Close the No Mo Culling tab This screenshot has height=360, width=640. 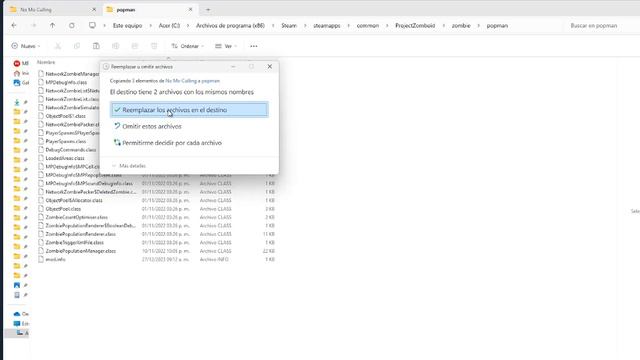point(94,9)
